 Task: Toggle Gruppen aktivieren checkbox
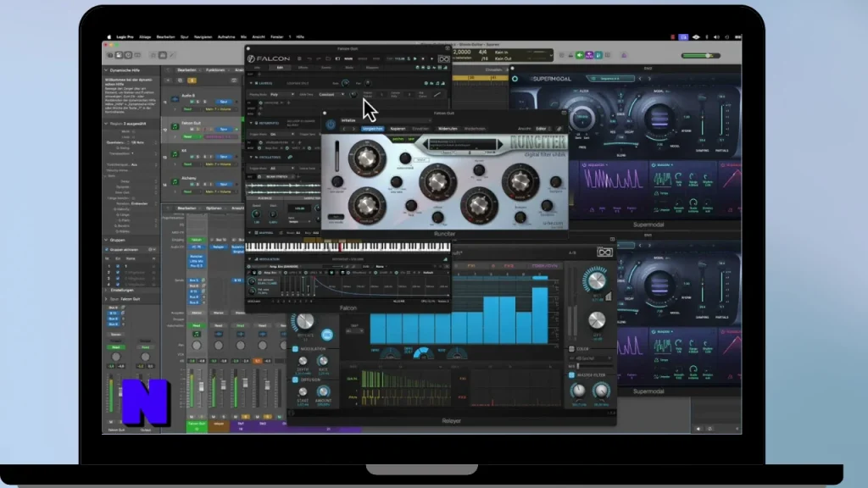point(107,250)
